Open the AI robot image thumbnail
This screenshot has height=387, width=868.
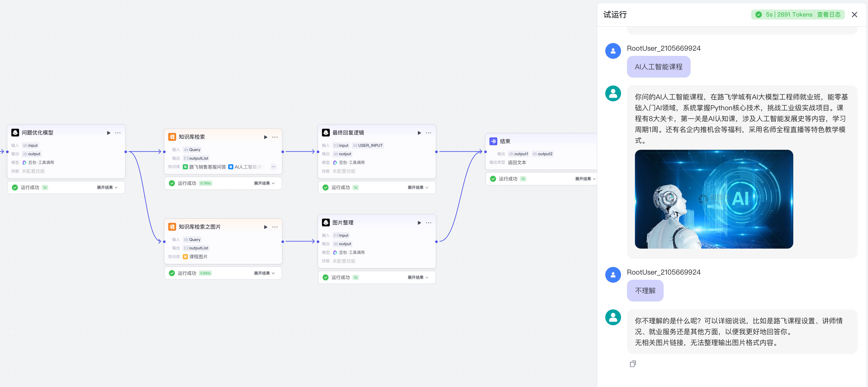click(x=714, y=199)
